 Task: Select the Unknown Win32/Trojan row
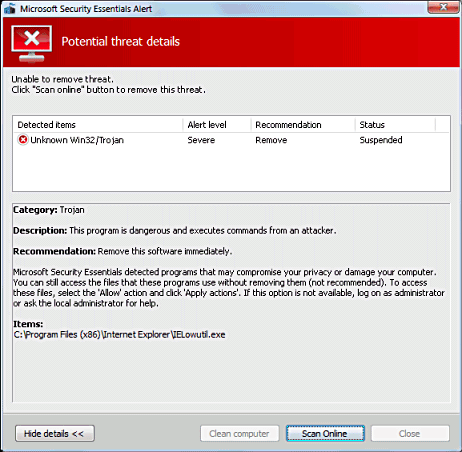pos(231,140)
